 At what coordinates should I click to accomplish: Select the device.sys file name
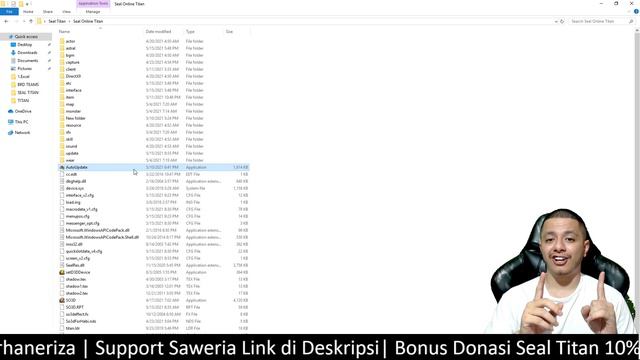(75, 188)
